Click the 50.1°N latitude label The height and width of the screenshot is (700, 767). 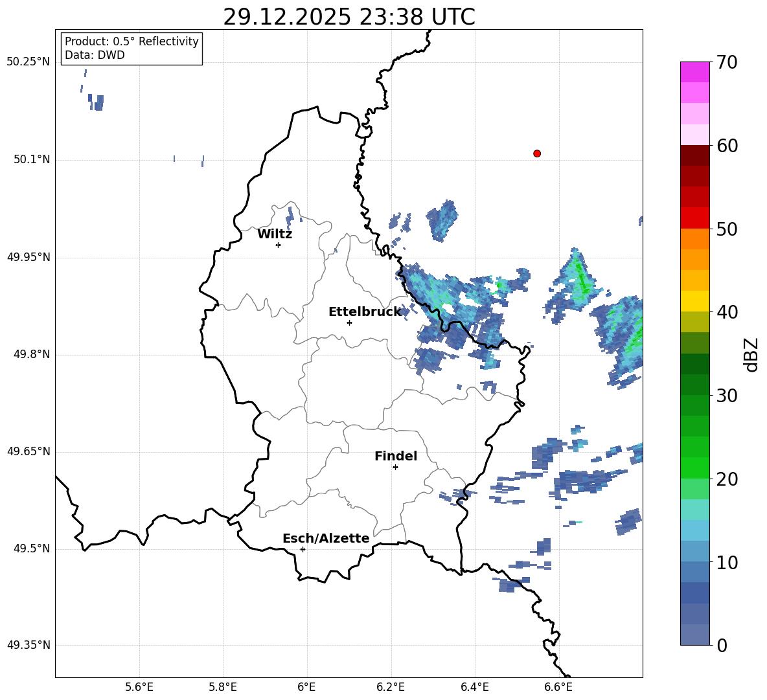[32, 160]
